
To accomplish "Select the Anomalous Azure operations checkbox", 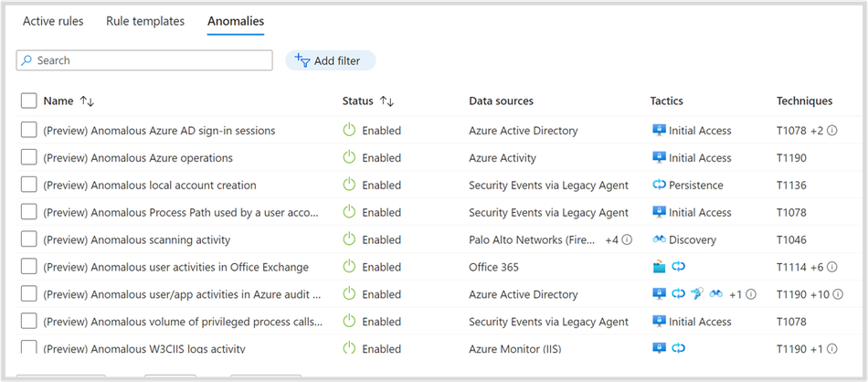I will pos(29,157).
